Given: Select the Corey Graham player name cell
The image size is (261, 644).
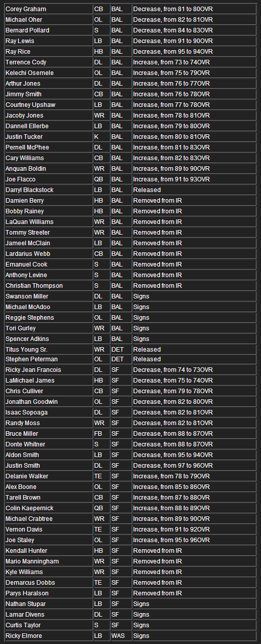Looking at the screenshot, I should (48, 9).
